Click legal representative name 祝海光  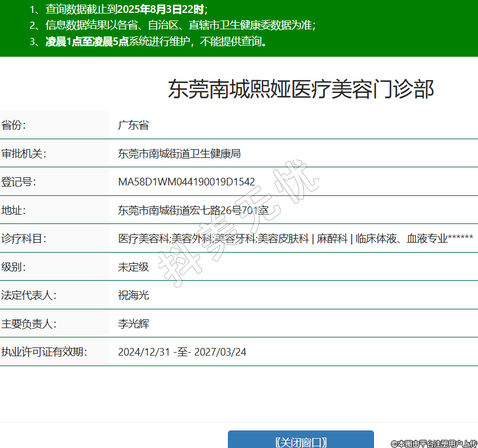pyautogui.click(x=133, y=295)
